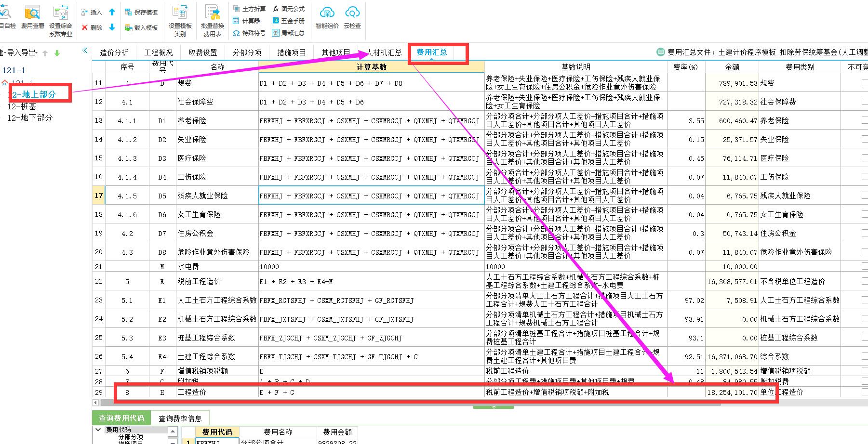Switch to the 措施项目 tab

(292, 52)
